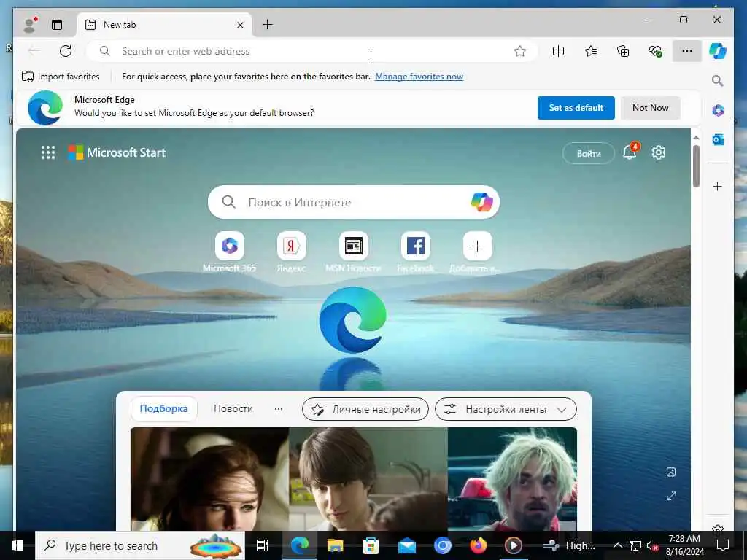Open a new tab with plus button
The height and width of the screenshot is (560, 747).
268,25
